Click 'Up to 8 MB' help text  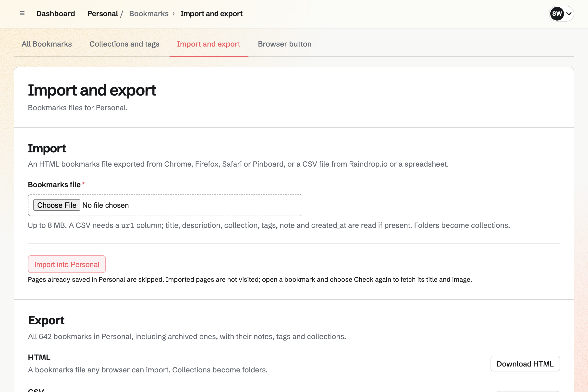coord(269,225)
